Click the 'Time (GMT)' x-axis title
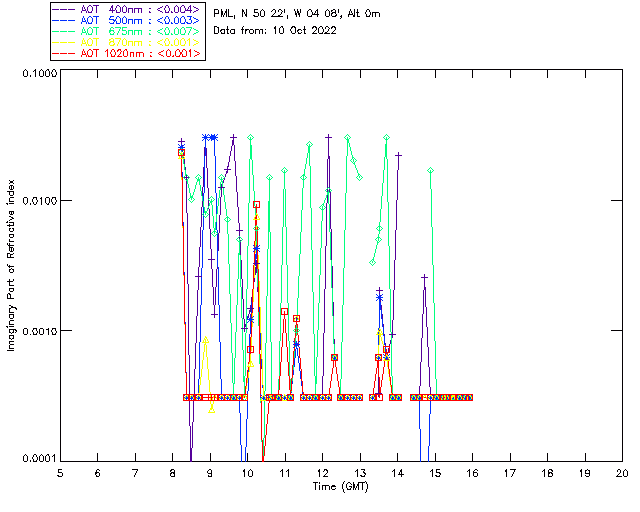The height and width of the screenshot is (512, 640). 340,487
